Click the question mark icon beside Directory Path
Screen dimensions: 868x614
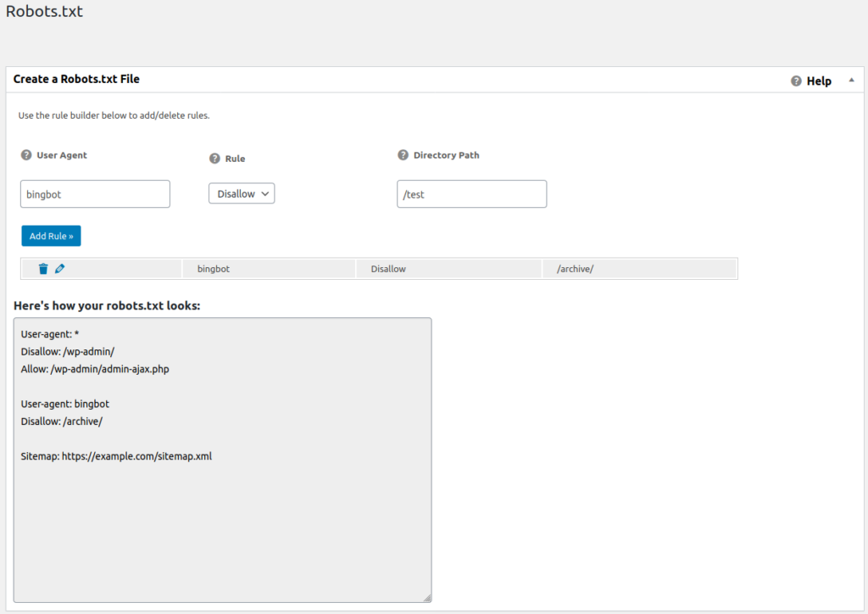coord(403,155)
